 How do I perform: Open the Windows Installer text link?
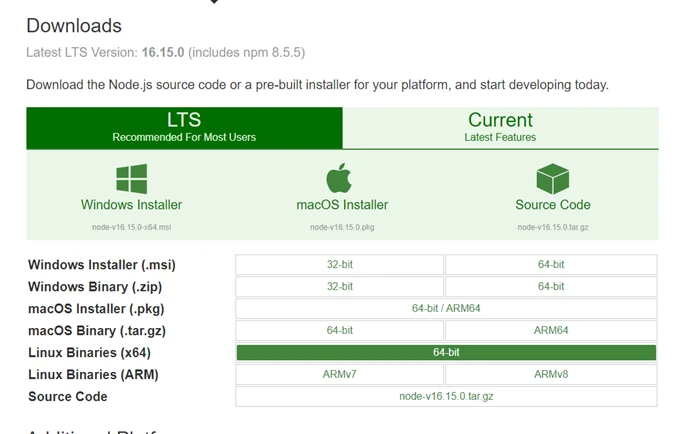[132, 205]
